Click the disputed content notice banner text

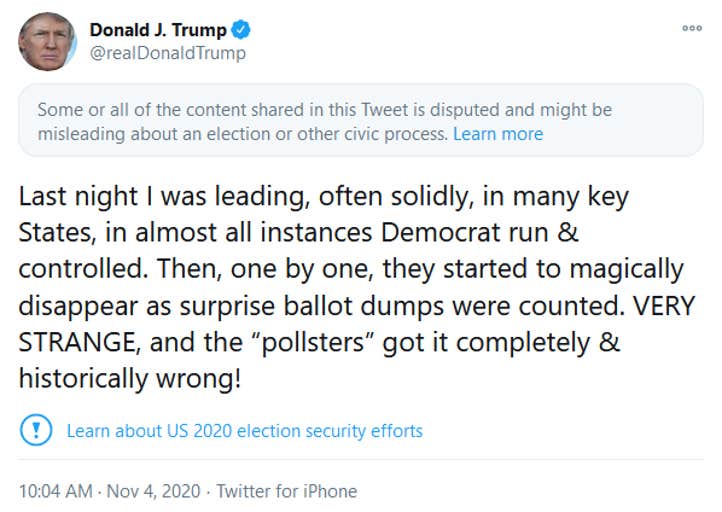[324, 110]
